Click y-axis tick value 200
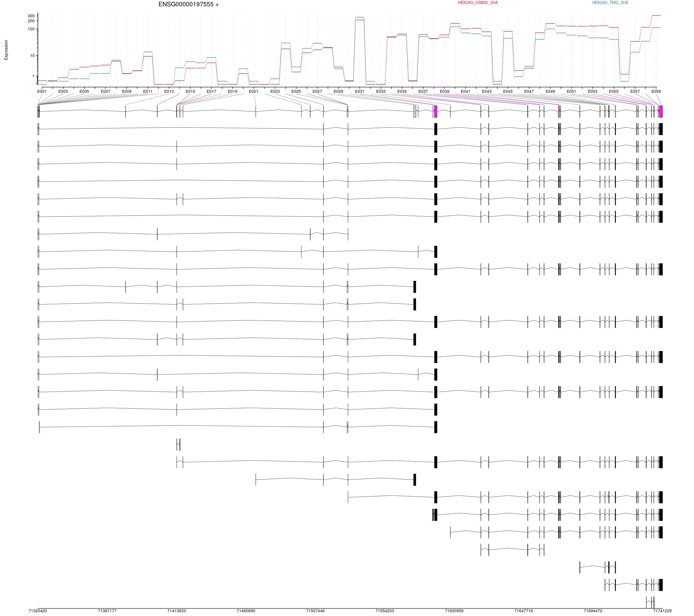The image size is (694, 616). (31, 21)
